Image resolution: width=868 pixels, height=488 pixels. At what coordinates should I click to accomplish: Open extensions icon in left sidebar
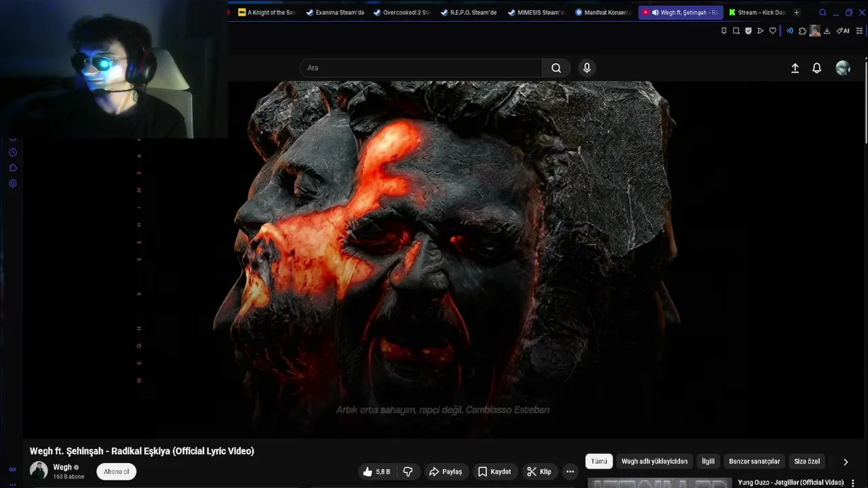click(13, 167)
